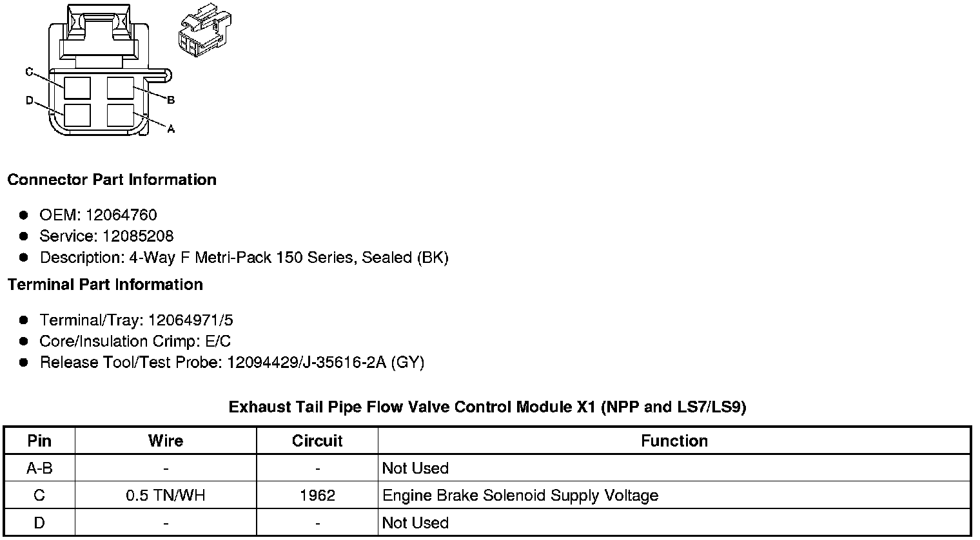Select the Terminal/Tray: 12064971/5 line
This screenshot has width=980, height=540.
point(136,320)
